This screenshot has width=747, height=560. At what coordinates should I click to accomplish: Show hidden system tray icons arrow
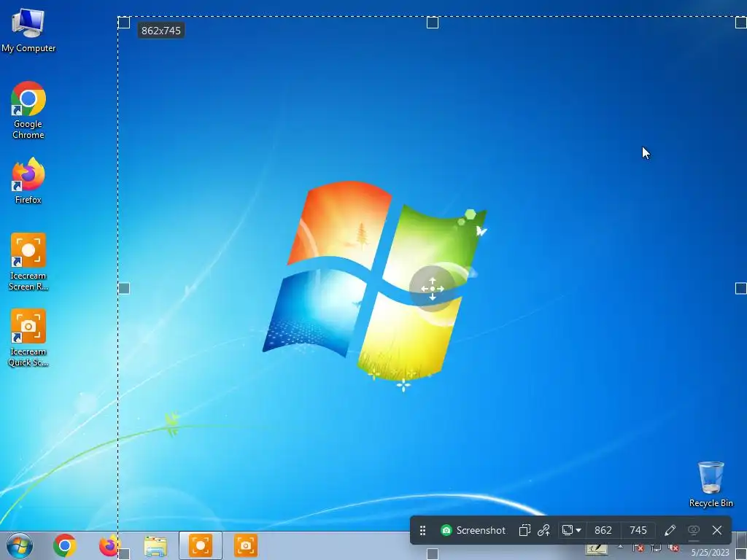[620, 548]
